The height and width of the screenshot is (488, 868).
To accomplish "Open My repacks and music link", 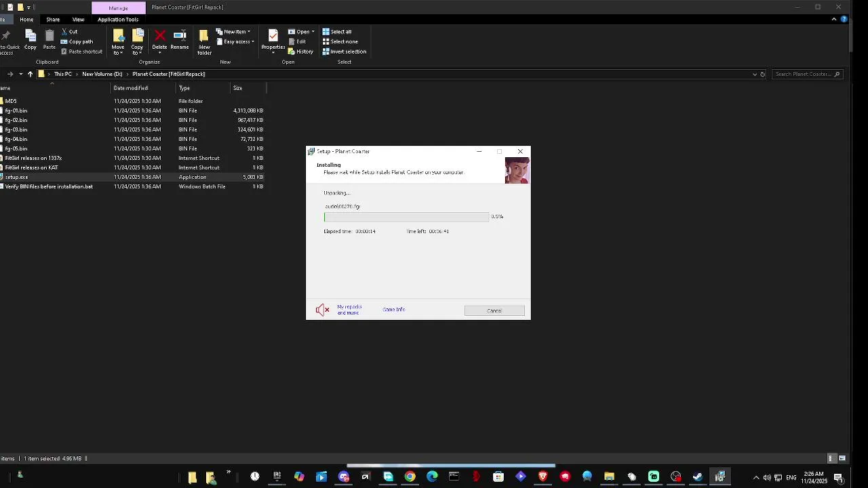I will (x=349, y=310).
